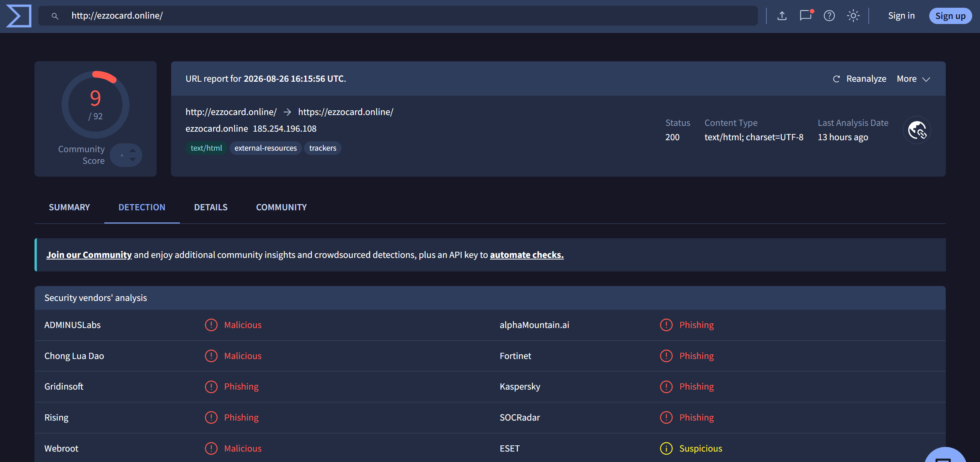Viewport: 980px width, 462px height.
Task: Open the chat widget bubble
Action: click(945, 455)
